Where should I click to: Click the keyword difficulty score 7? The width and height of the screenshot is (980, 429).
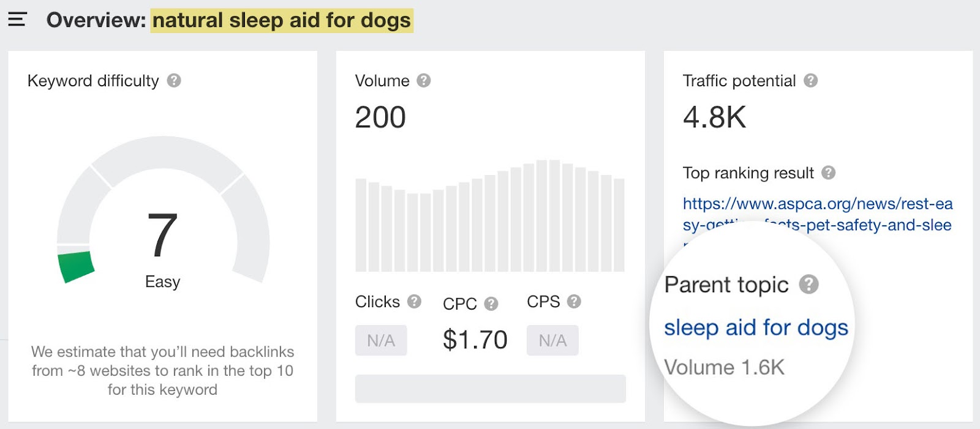point(162,235)
